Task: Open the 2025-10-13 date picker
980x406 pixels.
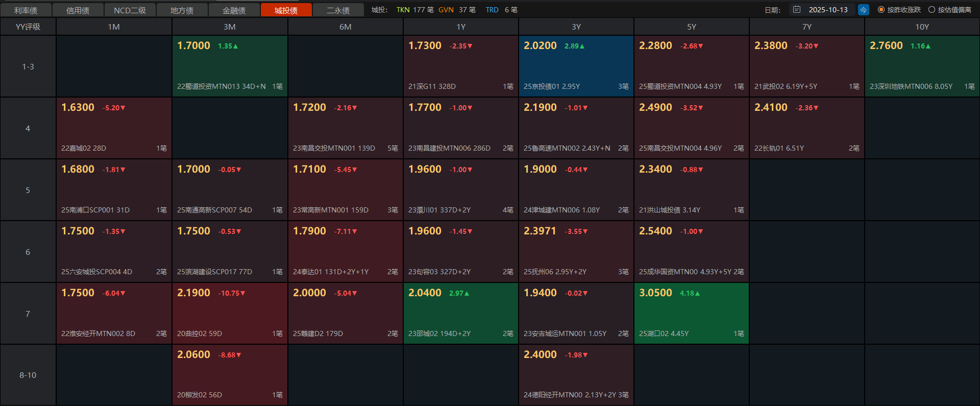Action: (x=828, y=10)
